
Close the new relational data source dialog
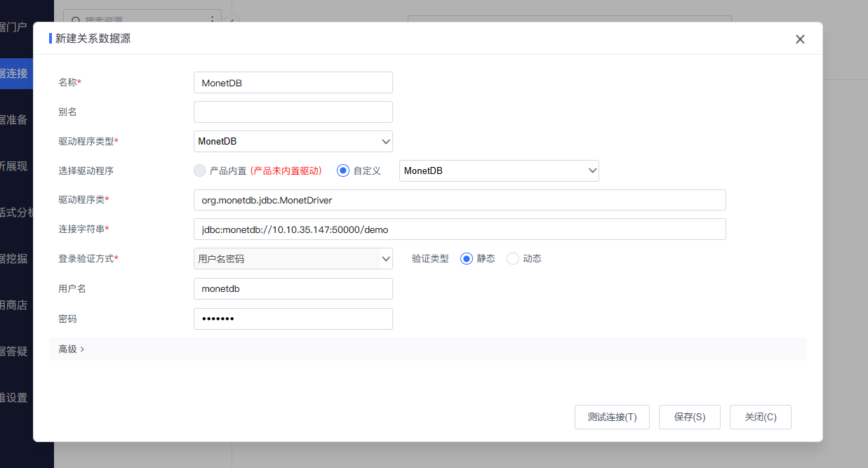click(800, 39)
